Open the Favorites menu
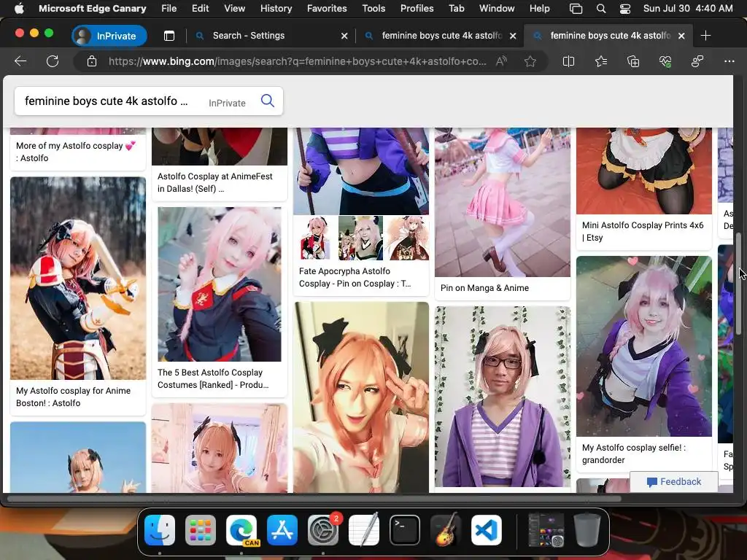 click(327, 9)
